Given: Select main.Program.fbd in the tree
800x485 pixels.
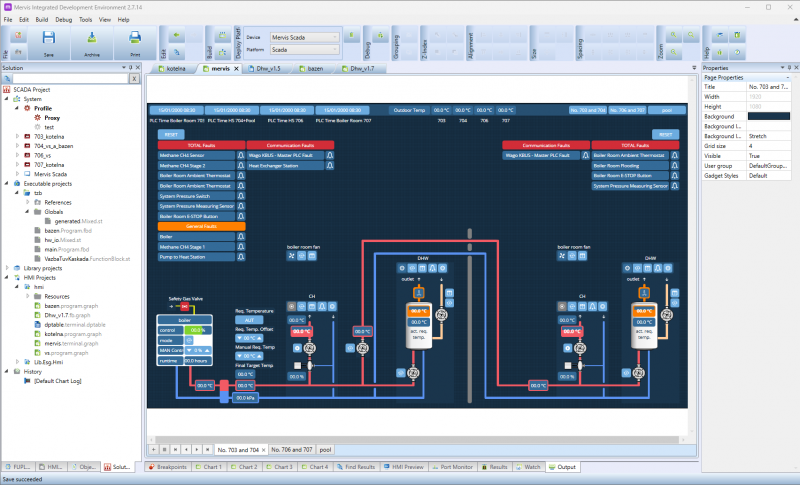Looking at the screenshot, I should [66, 249].
